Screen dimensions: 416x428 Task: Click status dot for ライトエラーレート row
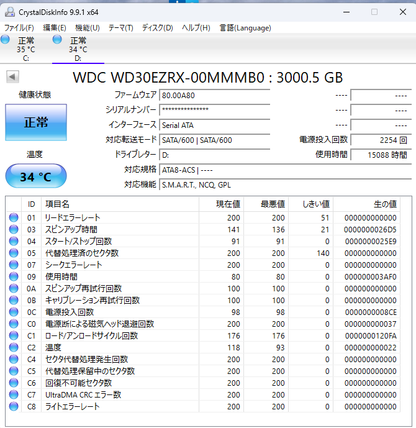click(x=14, y=406)
